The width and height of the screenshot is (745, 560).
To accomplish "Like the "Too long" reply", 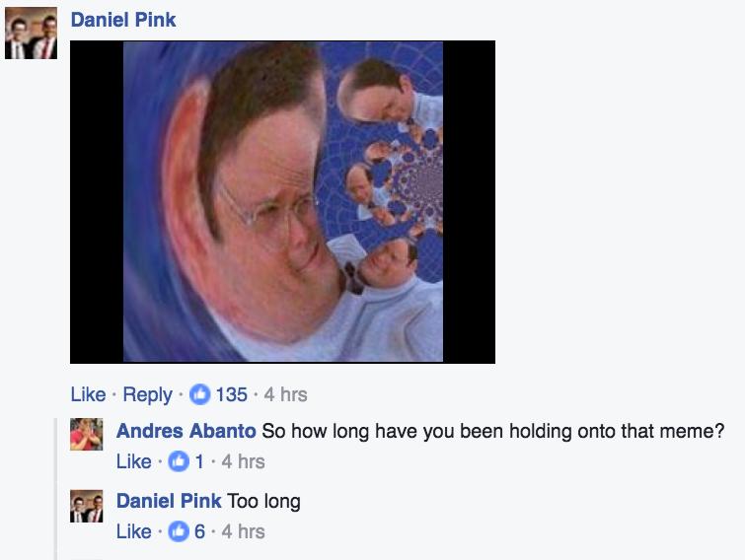I will (133, 531).
